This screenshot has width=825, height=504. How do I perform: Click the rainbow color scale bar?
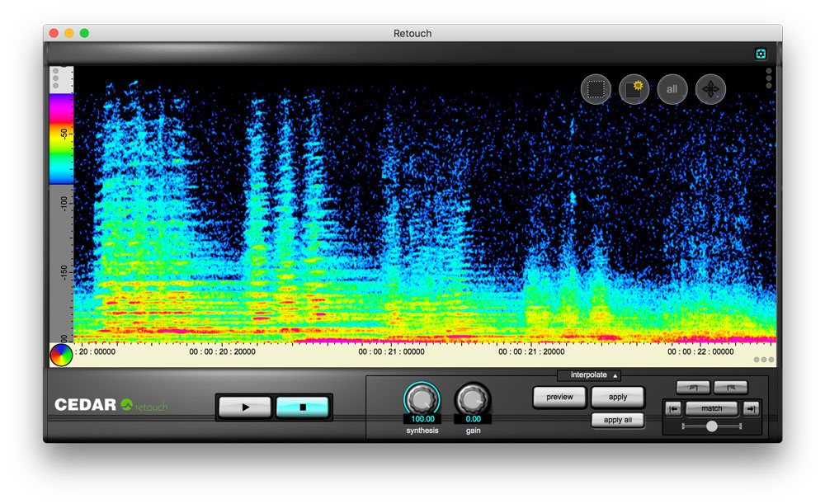coord(62,139)
